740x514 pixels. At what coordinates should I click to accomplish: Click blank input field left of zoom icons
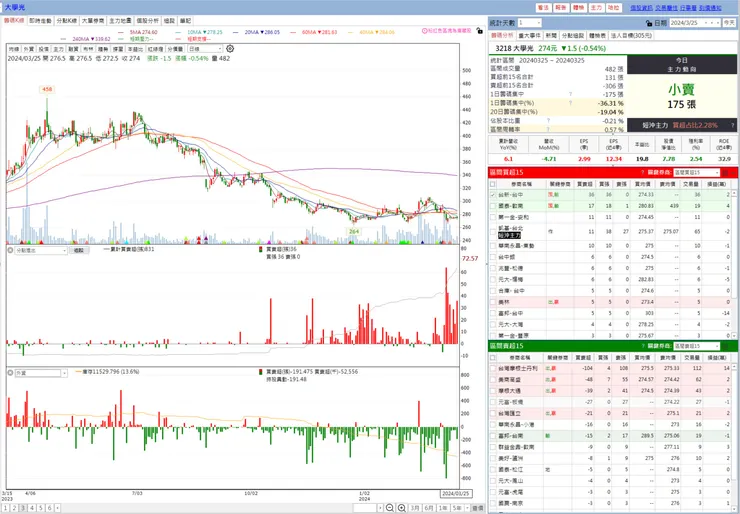point(365,508)
